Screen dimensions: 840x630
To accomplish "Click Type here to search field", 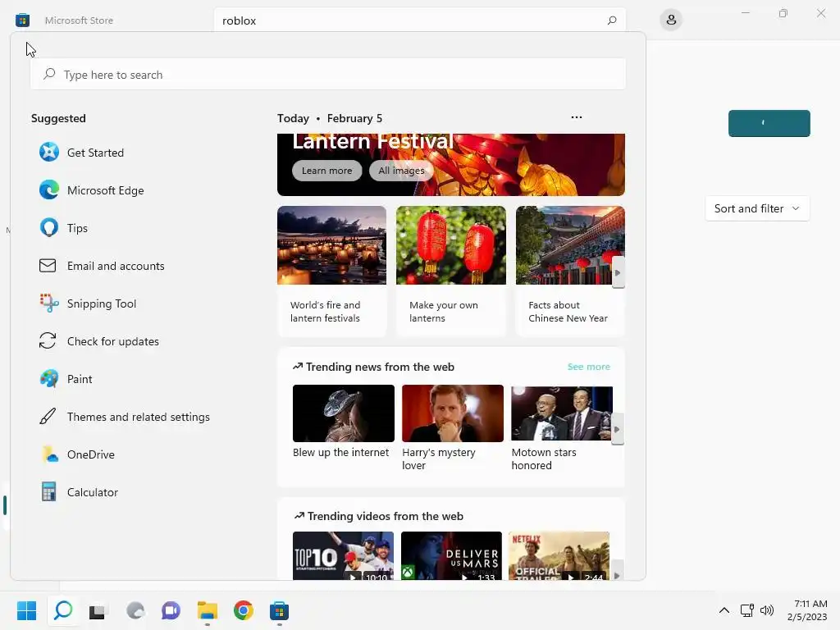I will point(328,75).
